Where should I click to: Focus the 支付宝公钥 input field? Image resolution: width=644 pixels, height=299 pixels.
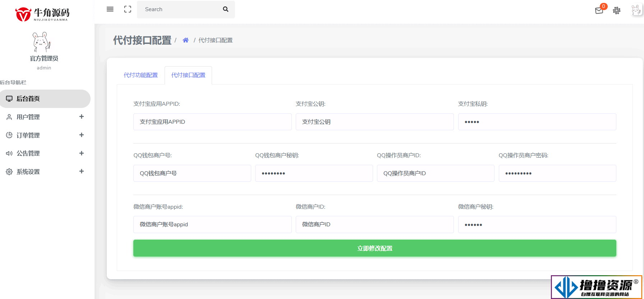coord(374,122)
